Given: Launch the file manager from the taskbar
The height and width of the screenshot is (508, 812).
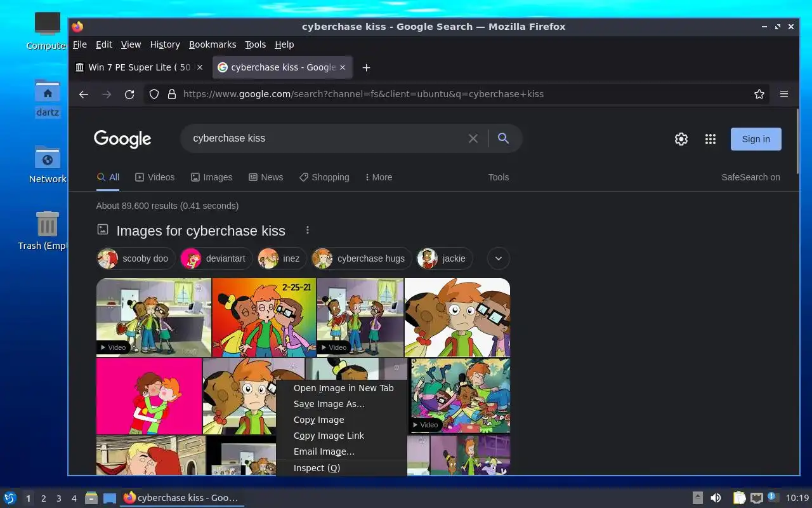Looking at the screenshot, I should pos(91,498).
